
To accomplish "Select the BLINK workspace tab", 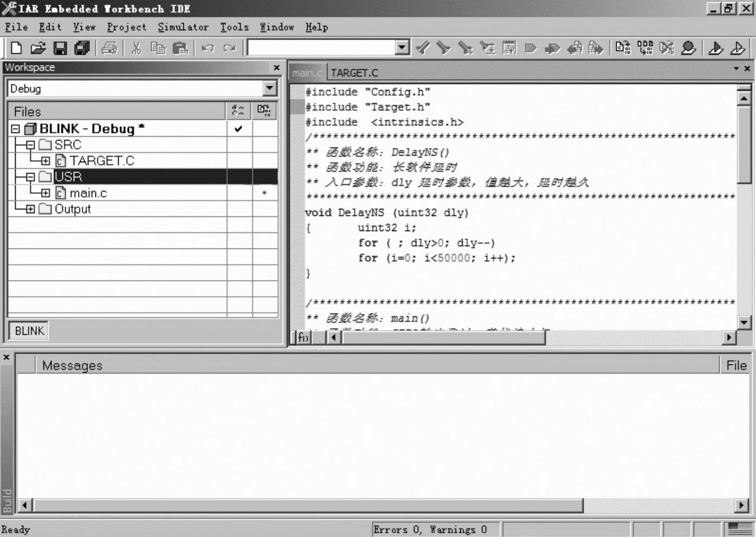I will coord(29,331).
